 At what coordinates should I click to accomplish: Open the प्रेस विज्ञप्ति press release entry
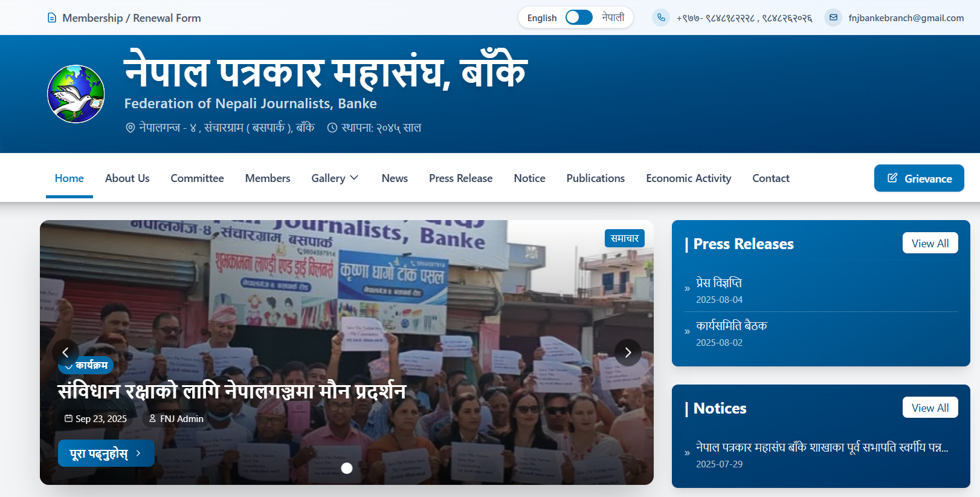click(719, 283)
